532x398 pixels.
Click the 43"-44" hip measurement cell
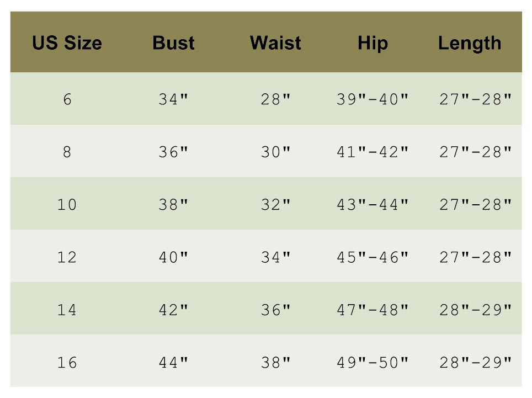pos(373,205)
